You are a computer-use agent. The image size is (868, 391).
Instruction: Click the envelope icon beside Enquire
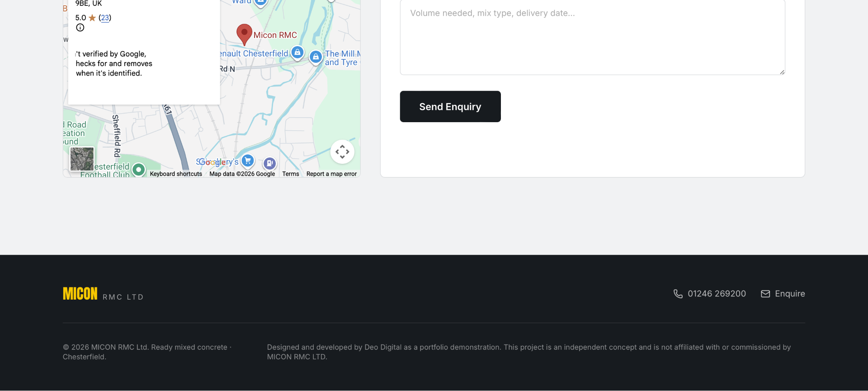tap(765, 294)
